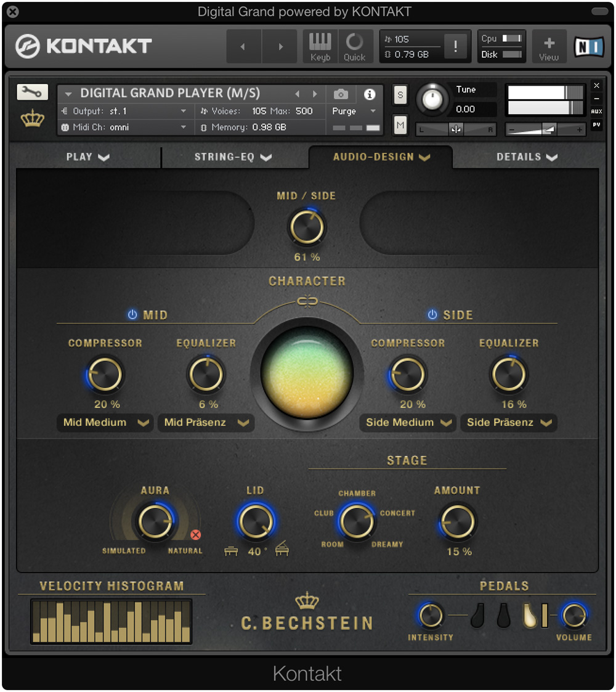Go to previous instrument in main toolbar
Screen dimensions: 616x692
click(x=243, y=46)
